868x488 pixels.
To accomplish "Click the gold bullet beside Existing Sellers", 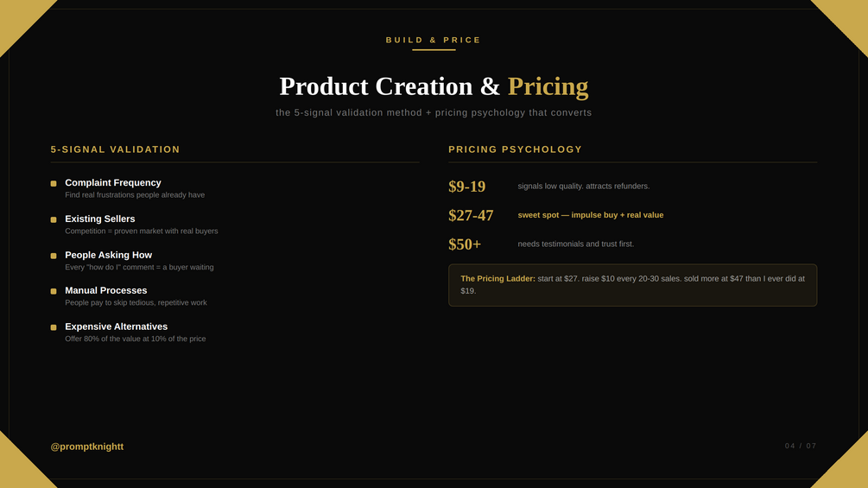I will pyautogui.click(x=54, y=219).
